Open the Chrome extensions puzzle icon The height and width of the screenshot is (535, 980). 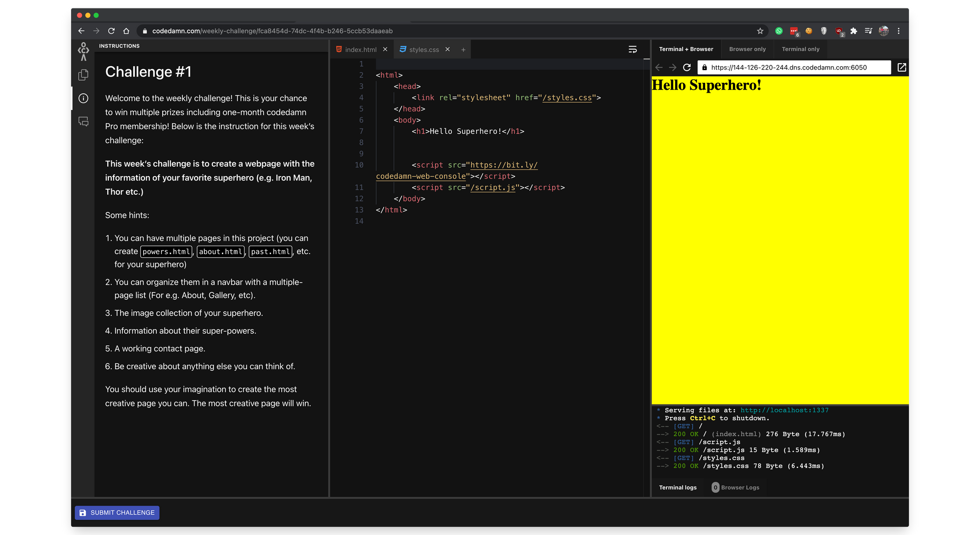click(854, 31)
